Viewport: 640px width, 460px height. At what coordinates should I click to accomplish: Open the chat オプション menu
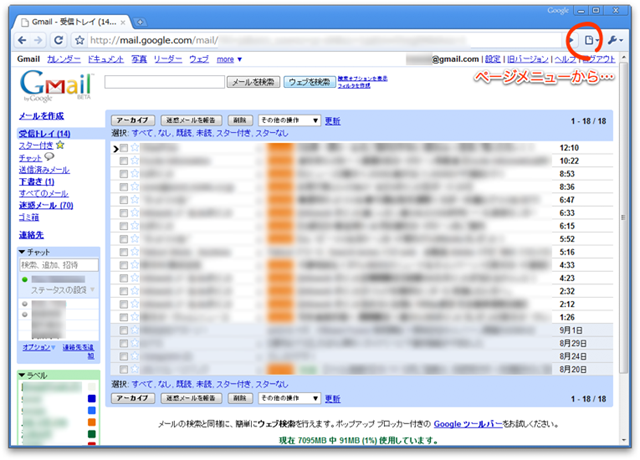39,347
